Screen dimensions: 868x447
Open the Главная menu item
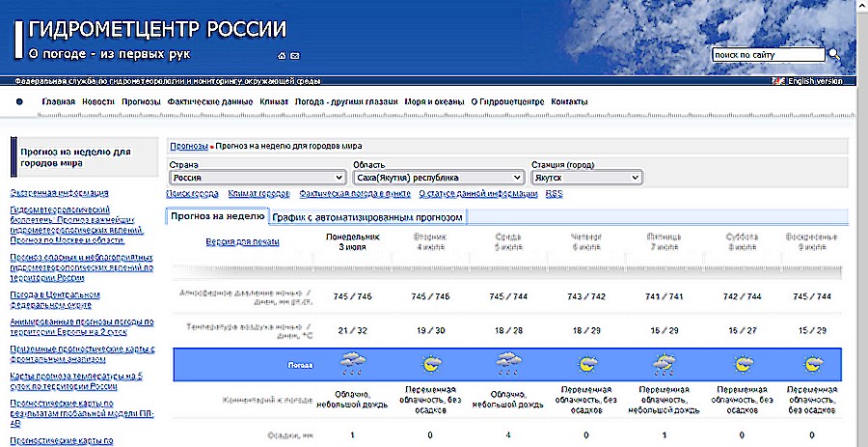(x=58, y=102)
